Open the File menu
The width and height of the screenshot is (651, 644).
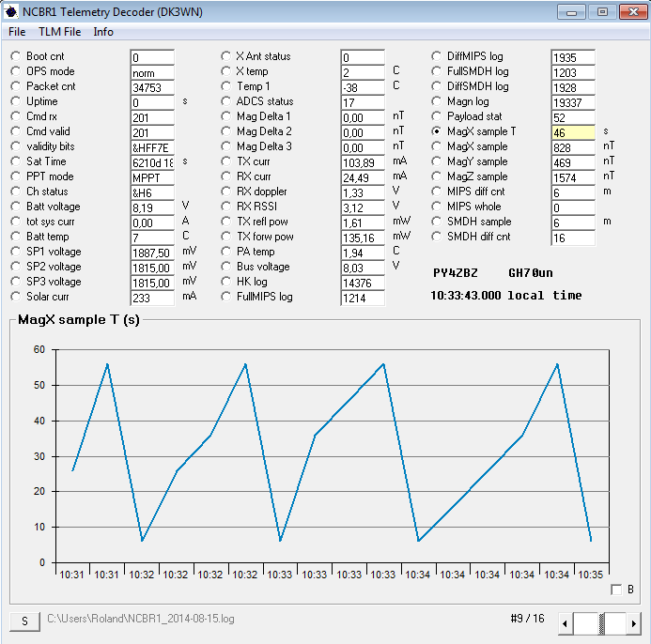(17, 32)
